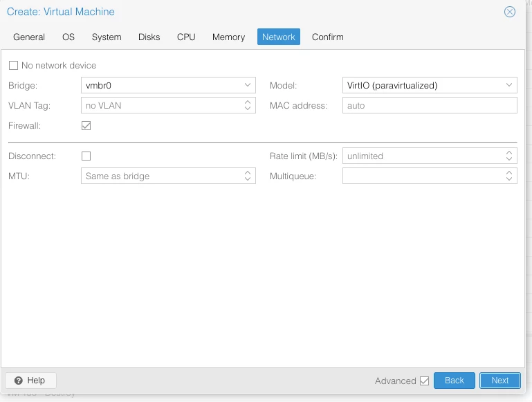Click the Rate limit spinner arrows
This screenshot has height=402, width=532.
click(x=509, y=156)
